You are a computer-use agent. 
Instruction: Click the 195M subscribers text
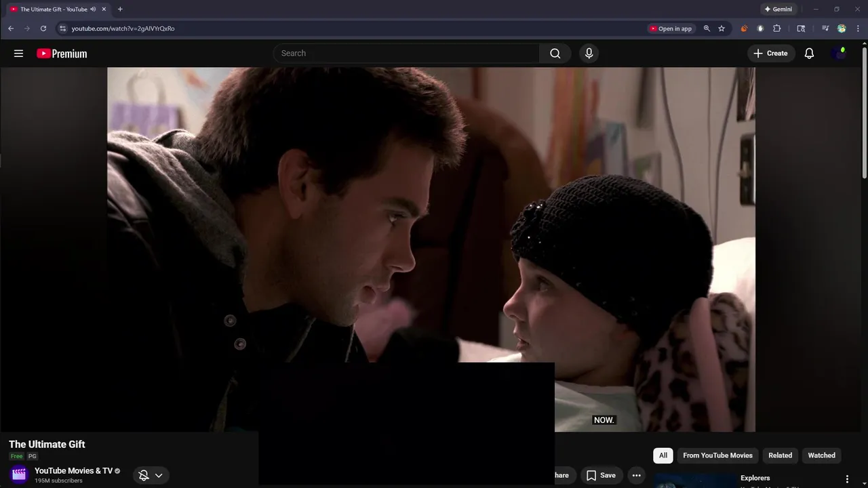(58, 481)
